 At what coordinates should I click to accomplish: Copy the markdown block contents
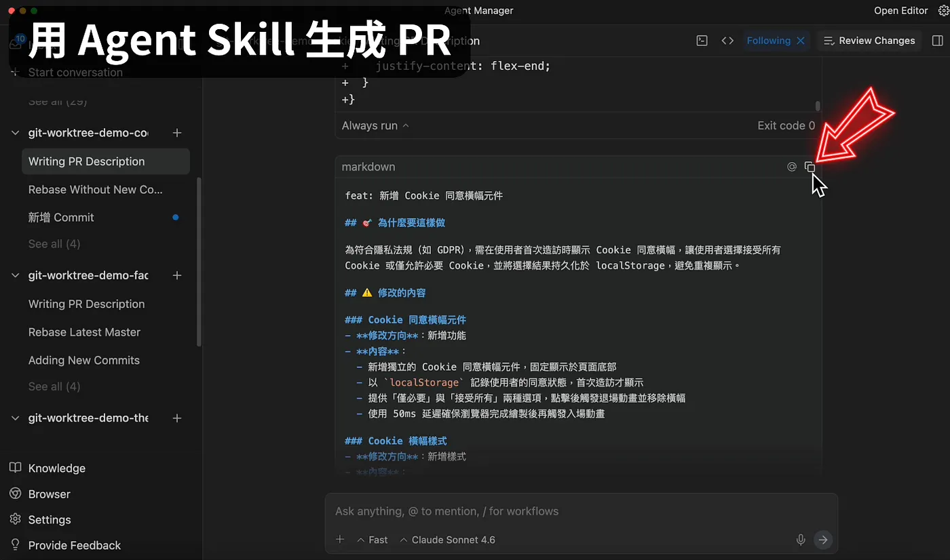coord(810,167)
